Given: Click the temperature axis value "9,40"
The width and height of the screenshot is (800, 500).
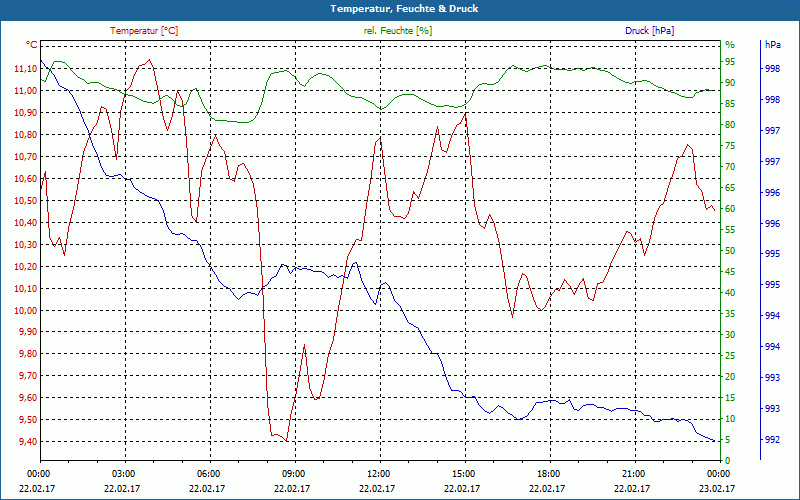Looking at the screenshot, I should click(28, 441).
